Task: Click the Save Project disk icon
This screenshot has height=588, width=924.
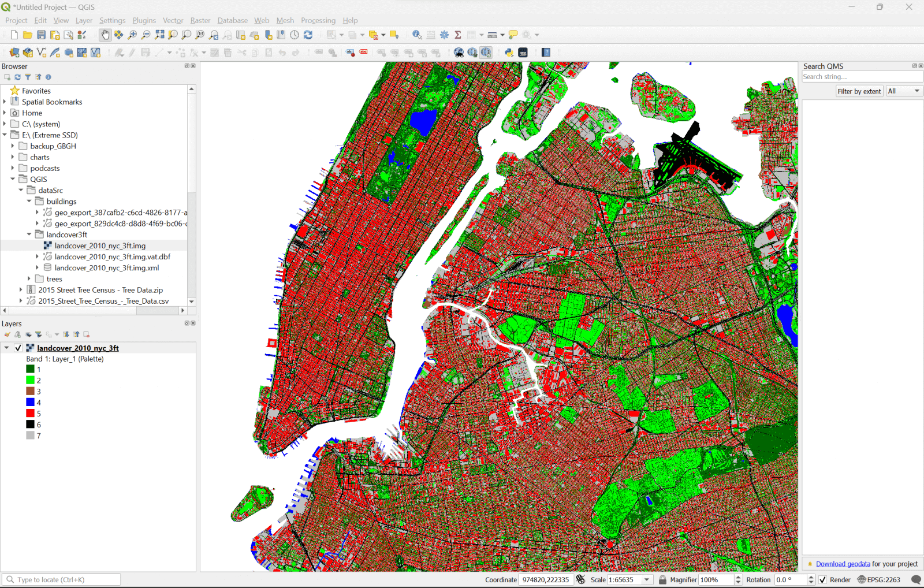Action: [41, 35]
